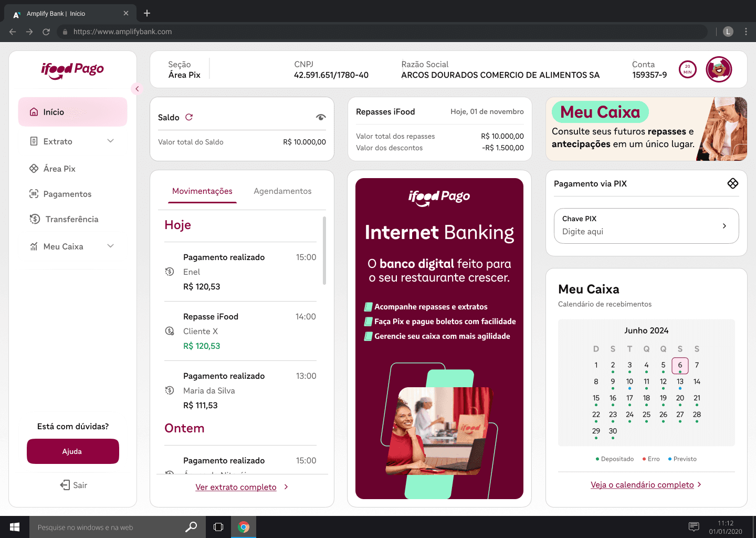
Task: Click the -R$ 1.500,00 descontos value
Action: pos(503,148)
